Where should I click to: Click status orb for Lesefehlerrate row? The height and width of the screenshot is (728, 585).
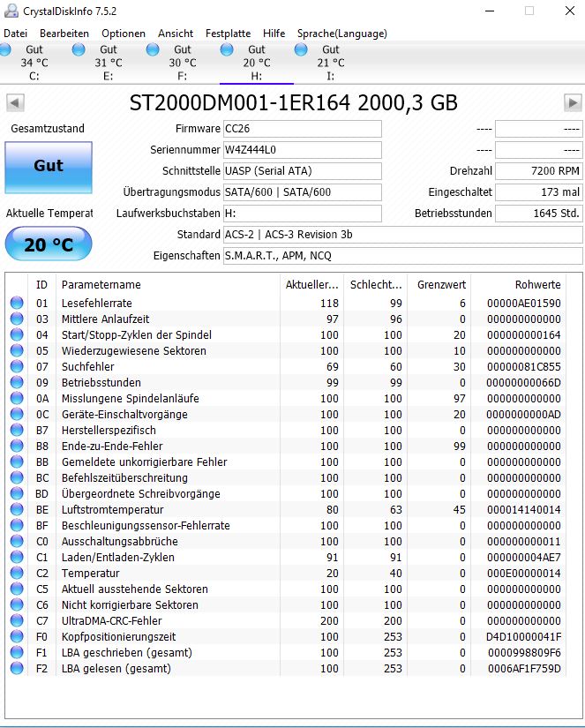tap(17, 303)
